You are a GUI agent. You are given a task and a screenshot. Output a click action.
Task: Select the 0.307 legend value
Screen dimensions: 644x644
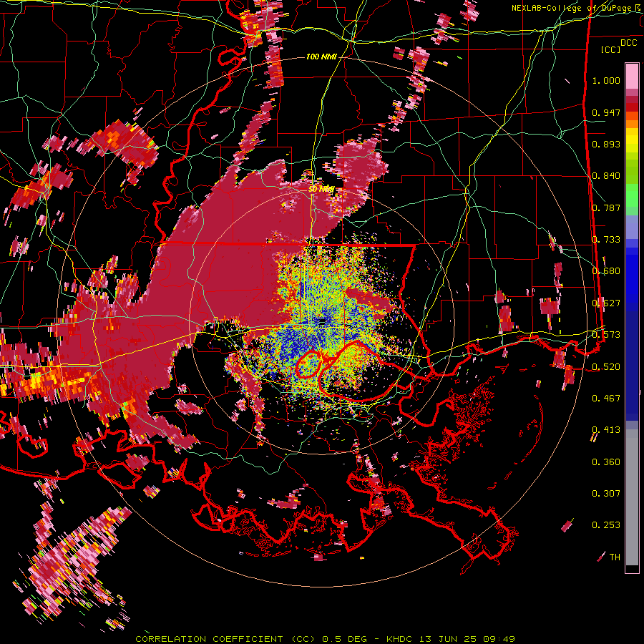606,494
